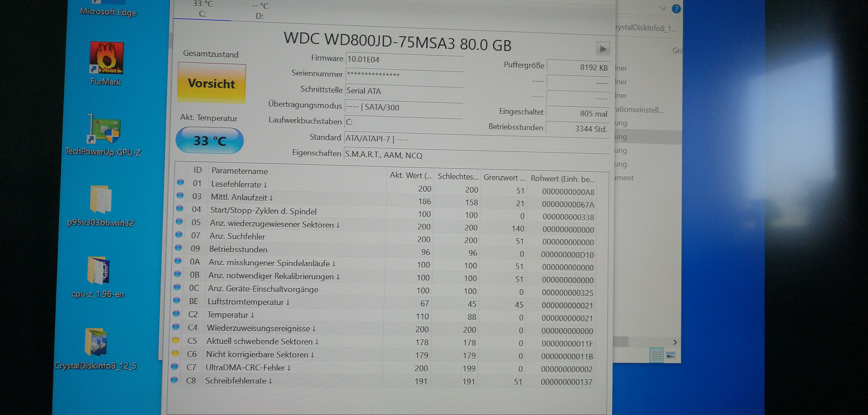Open the CrystalDiskInfo8_12_5 folder icon
The height and width of the screenshot is (415, 868).
pos(96,343)
